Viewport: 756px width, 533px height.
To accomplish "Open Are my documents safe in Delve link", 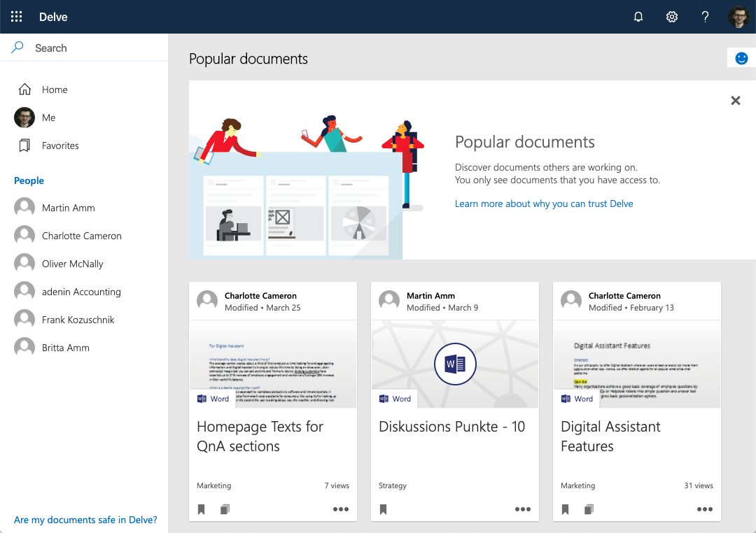I will tap(85, 520).
